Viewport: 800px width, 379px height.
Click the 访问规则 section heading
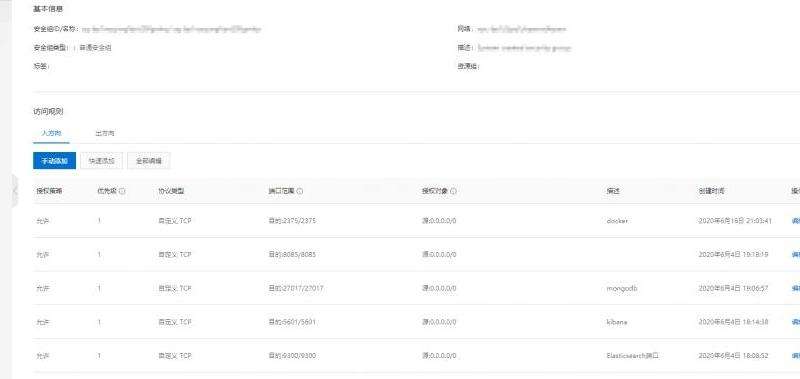(48, 111)
